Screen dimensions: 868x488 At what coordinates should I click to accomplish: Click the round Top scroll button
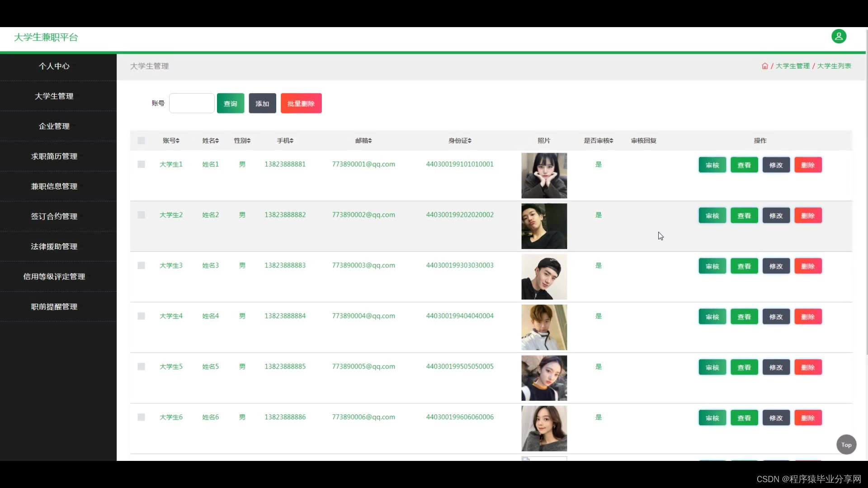[846, 445]
